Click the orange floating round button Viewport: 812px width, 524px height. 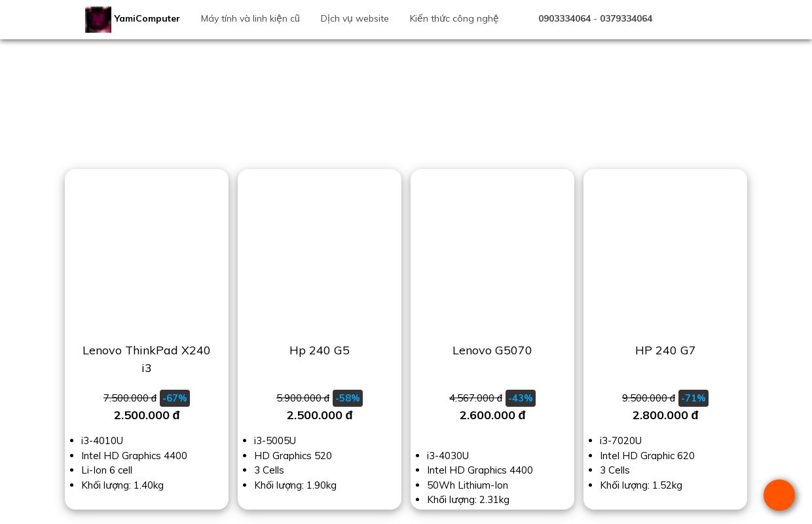tap(779, 495)
